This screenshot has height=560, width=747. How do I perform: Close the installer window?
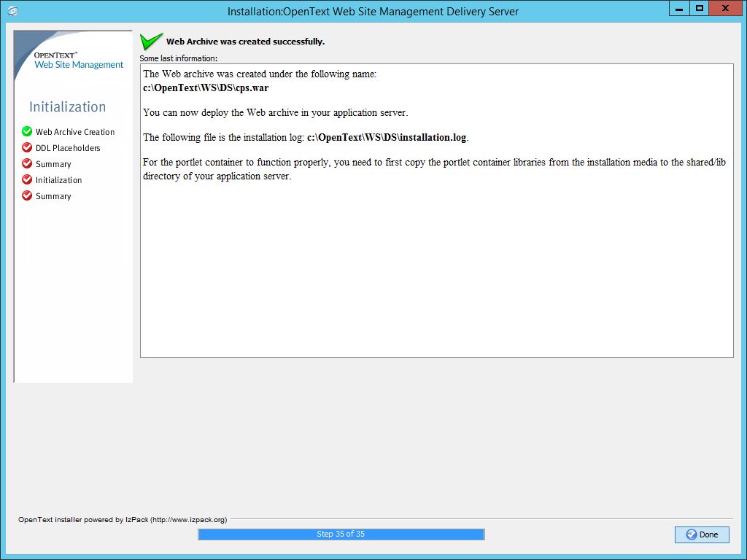tap(725, 8)
